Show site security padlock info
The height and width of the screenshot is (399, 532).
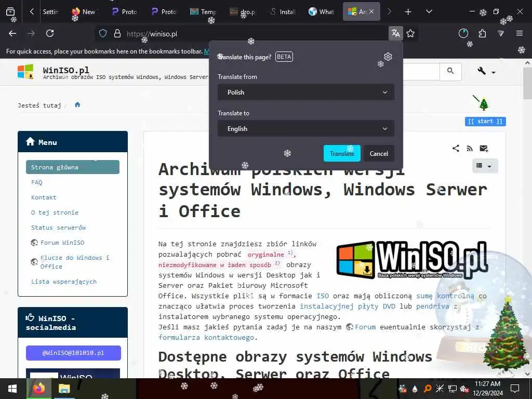[117, 33]
